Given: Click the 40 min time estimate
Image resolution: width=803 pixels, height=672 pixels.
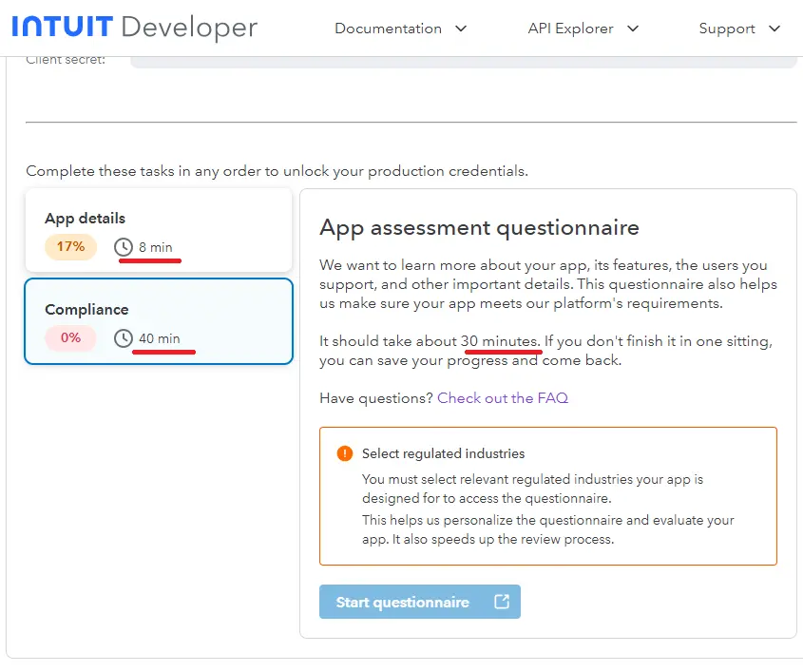Looking at the screenshot, I should coord(159,338).
